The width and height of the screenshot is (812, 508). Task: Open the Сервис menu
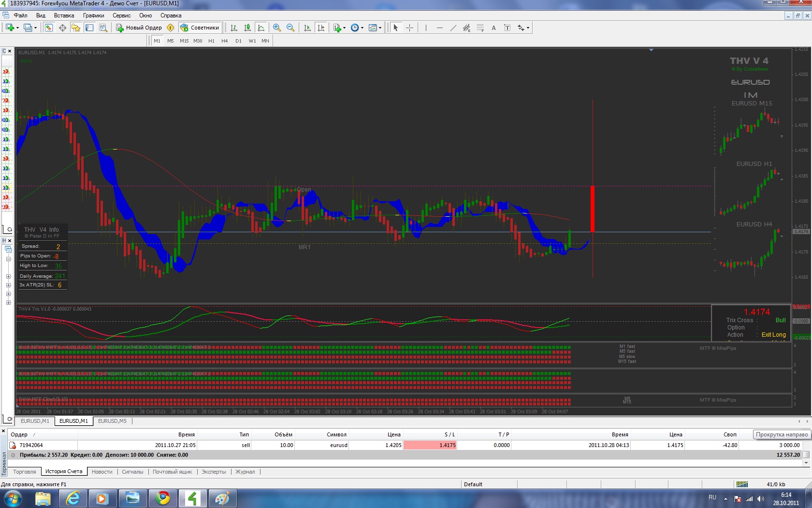point(122,15)
